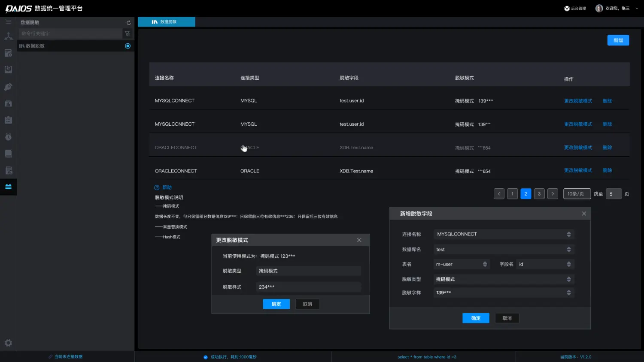Click the 后台管理 cube icon
Image resolution: width=644 pixels, height=362 pixels.
click(x=567, y=8)
